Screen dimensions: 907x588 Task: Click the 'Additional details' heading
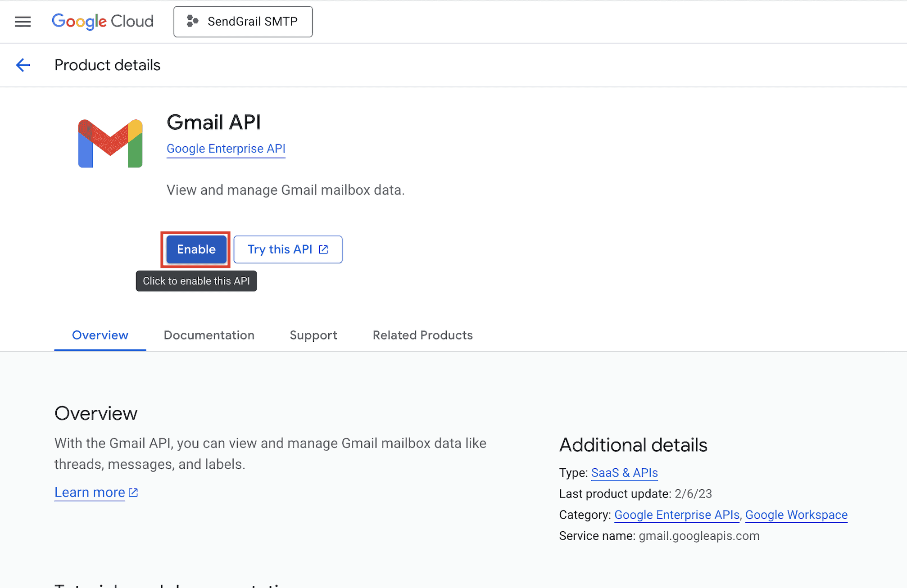pos(633,445)
